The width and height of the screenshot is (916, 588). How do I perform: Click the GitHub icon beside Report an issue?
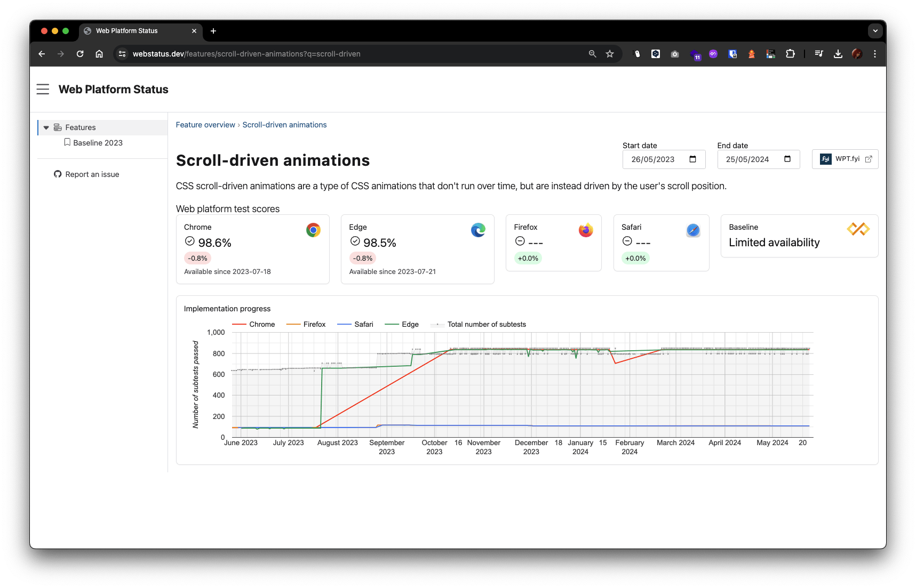[58, 174]
